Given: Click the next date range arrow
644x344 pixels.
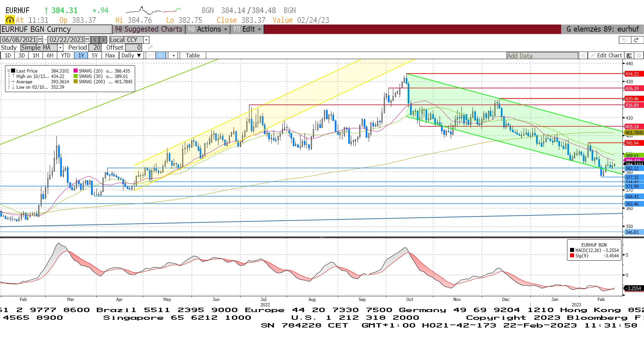Looking at the screenshot, I should click(x=104, y=40).
